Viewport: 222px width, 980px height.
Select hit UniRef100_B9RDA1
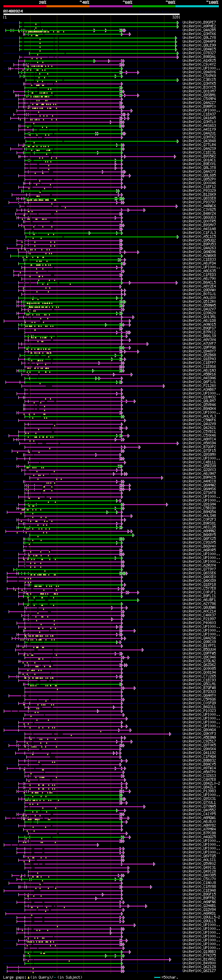[199, 57]
